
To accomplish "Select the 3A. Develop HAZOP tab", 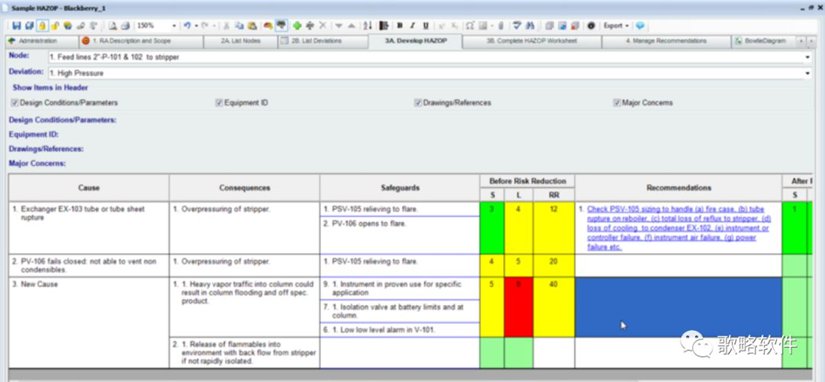I will click(x=416, y=41).
